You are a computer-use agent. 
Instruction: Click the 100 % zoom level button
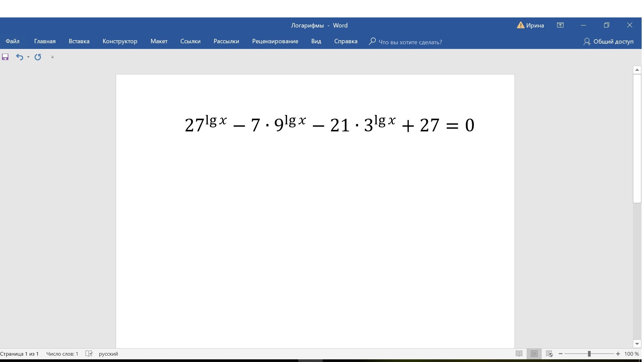tap(632, 354)
